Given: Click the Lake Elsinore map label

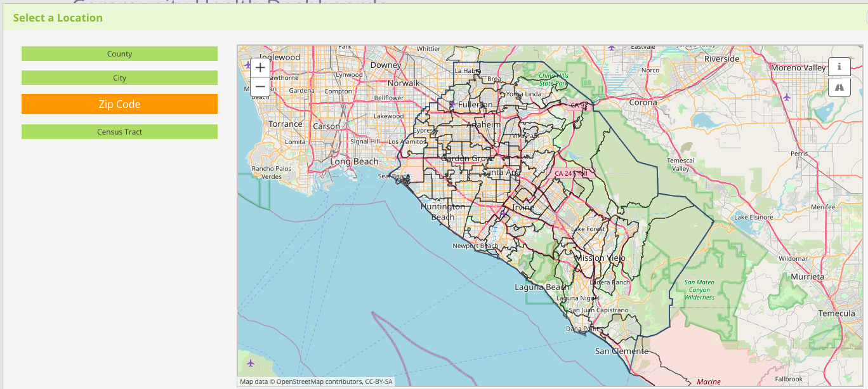Looking at the screenshot, I should pos(754,217).
